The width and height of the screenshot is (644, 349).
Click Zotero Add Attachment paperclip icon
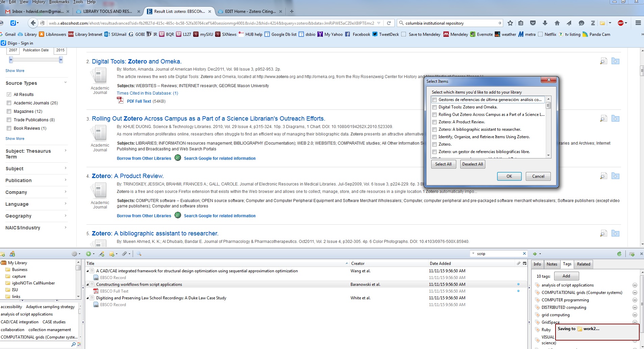pos(124,254)
